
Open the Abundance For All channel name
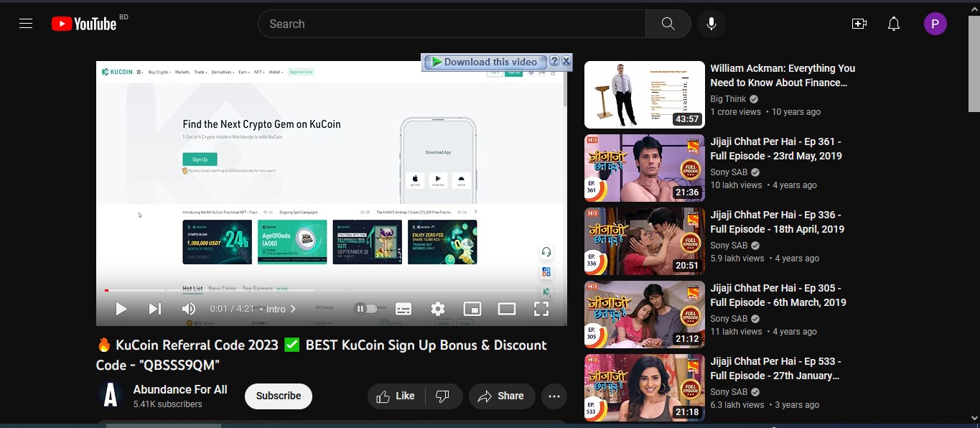tap(180, 389)
